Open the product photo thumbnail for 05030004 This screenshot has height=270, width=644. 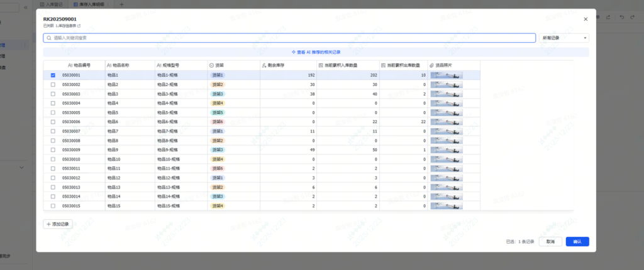(x=447, y=103)
